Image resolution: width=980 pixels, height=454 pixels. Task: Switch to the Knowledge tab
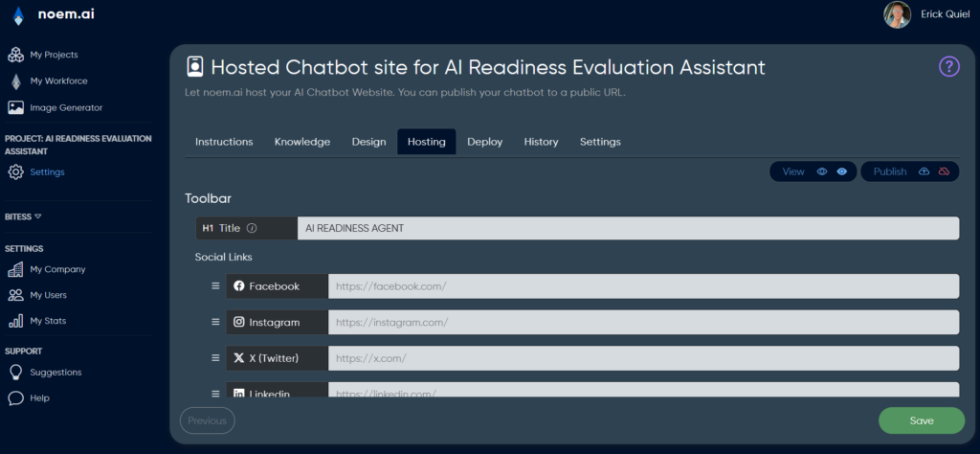(302, 142)
